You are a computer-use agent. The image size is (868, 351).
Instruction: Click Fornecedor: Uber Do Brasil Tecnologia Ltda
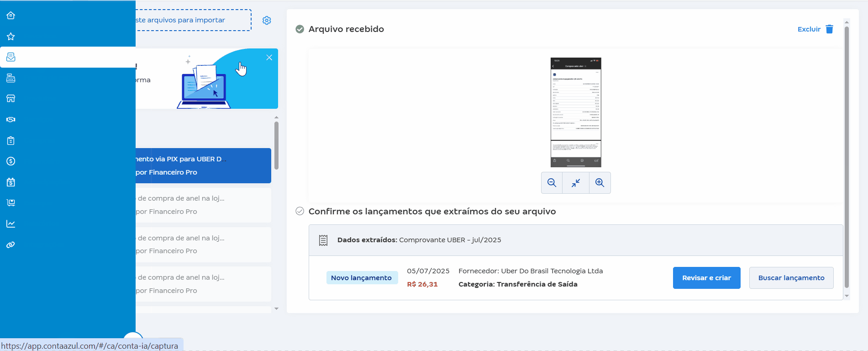click(531, 271)
